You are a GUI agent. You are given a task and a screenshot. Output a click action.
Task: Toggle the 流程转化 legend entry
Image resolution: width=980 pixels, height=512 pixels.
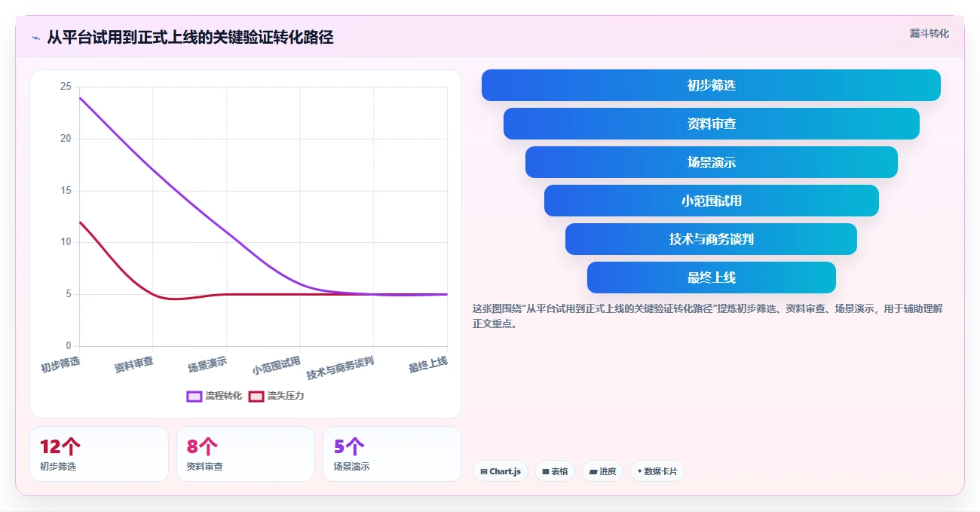point(215,396)
